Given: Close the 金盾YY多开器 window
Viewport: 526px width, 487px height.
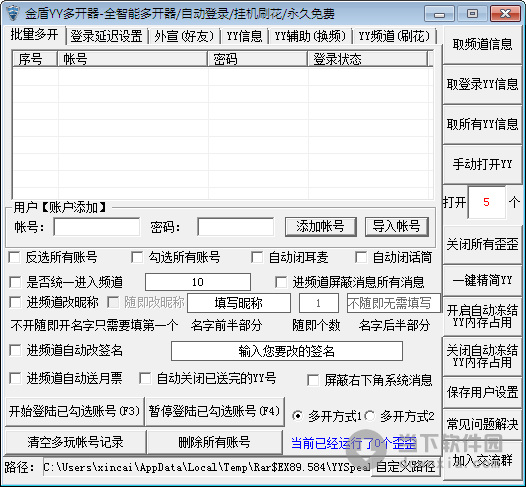Looking at the screenshot, I should (506, 14).
